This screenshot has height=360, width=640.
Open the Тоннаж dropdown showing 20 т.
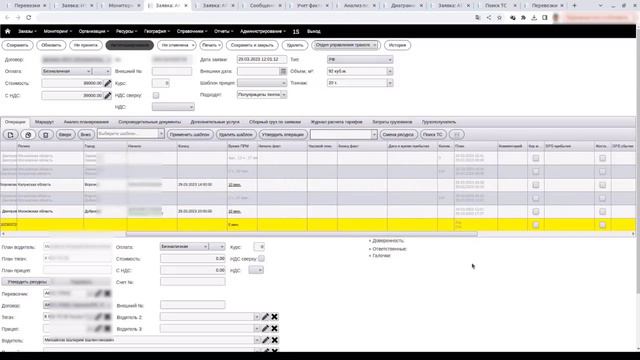[360, 83]
